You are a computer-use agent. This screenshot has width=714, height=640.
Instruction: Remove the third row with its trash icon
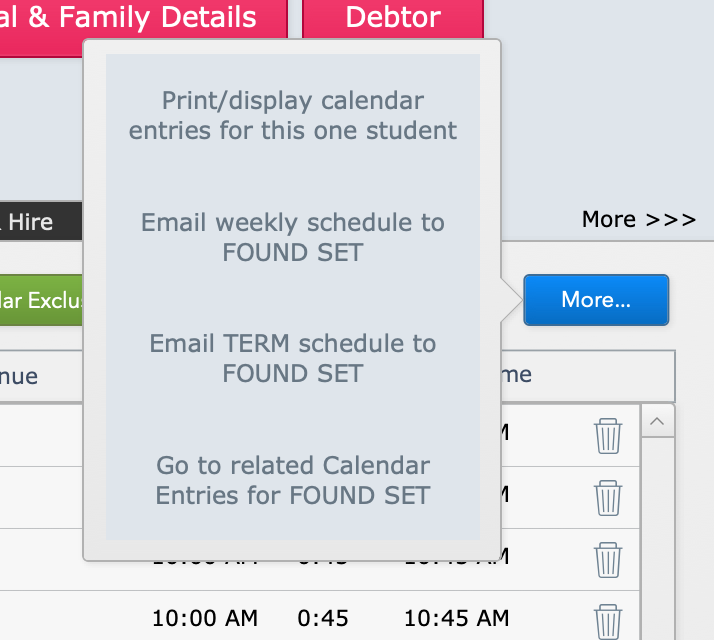click(x=607, y=560)
